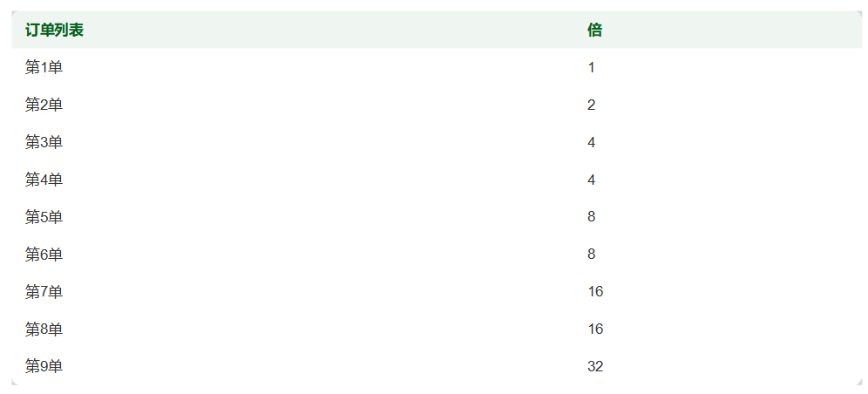
Task: Click multiplier value 32 in 第9单 row
Action: pyautogui.click(x=595, y=367)
